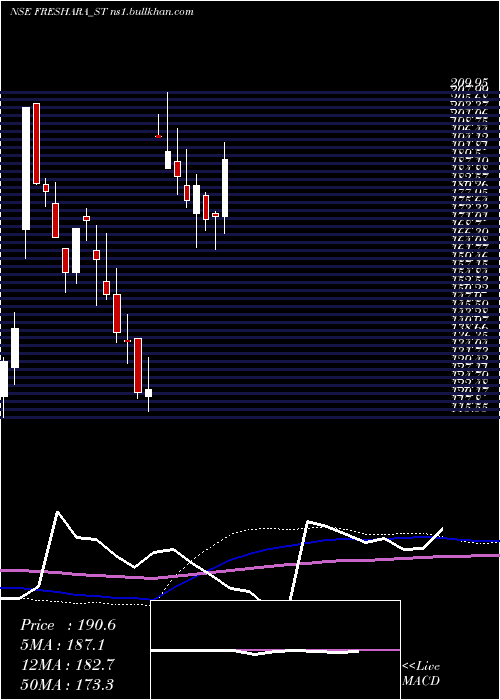The width and height of the screenshot is (500, 700).
Task: Click the 'Price : 190.6' value
Action: point(68,625)
